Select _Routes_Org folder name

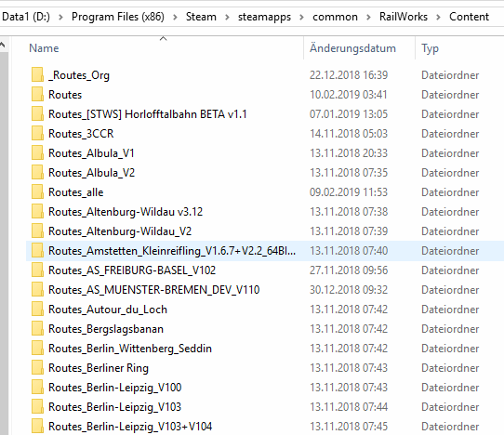tap(79, 75)
